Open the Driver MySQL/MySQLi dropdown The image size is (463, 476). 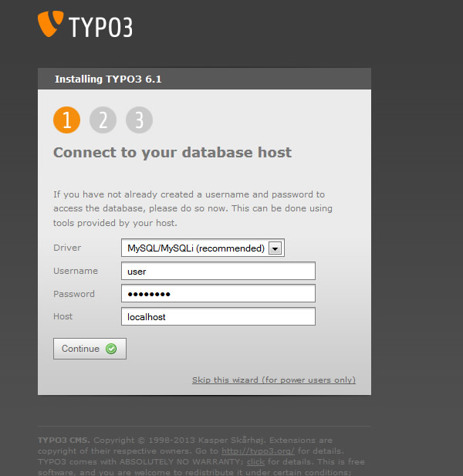click(203, 248)
